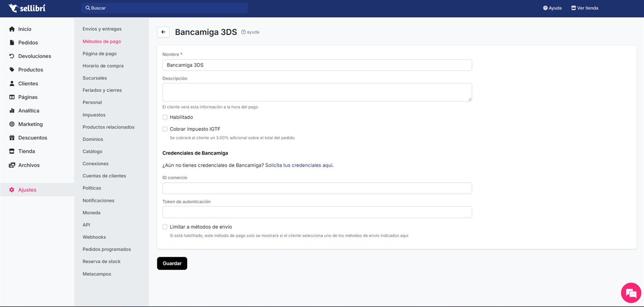The width and height of the screenshot is (644, 307).
Task: Check Limitar a métodos de envío
Action: [x=165, y=227]
